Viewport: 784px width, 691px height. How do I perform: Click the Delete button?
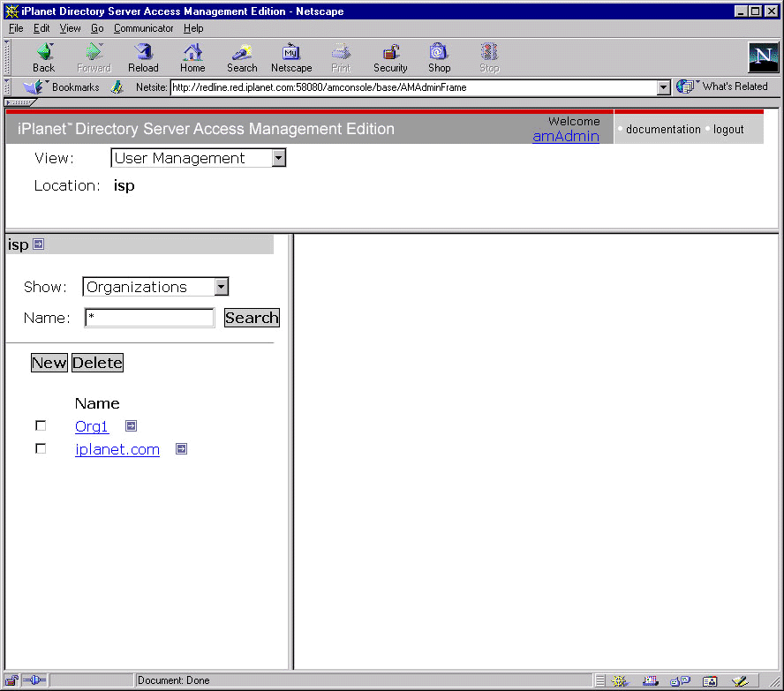pyautogui.click(x=97, y=363)
